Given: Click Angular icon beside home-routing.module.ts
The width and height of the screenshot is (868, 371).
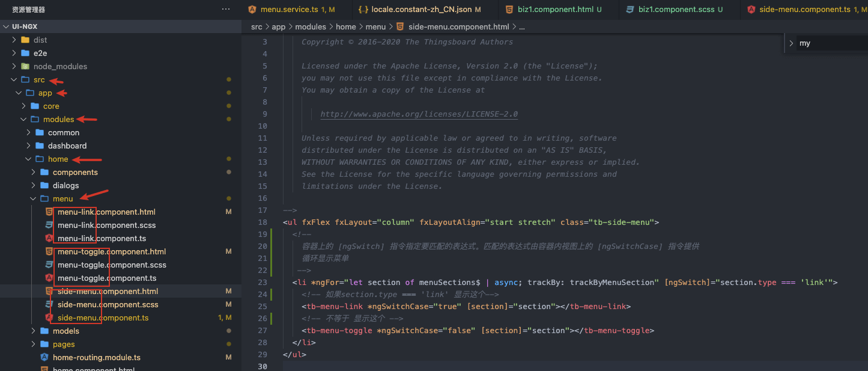Looking at the screenshot, I should point(44,357).
